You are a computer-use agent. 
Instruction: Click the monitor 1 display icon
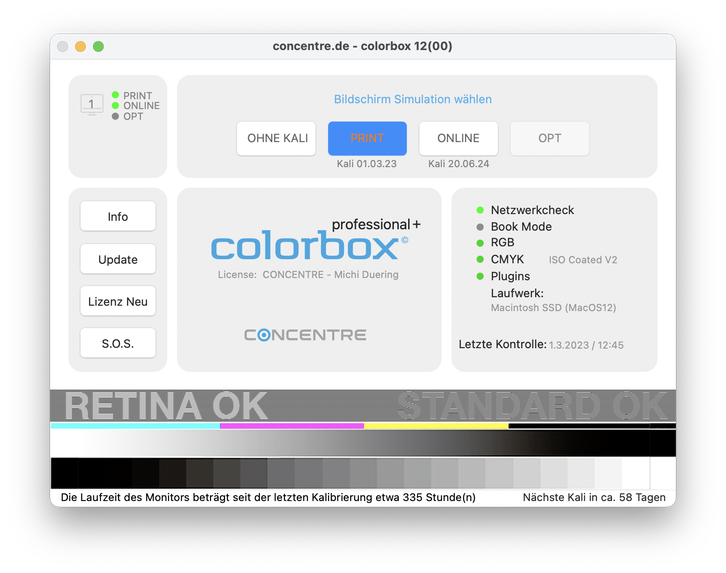pyautogui.click(x=91, y=105)
